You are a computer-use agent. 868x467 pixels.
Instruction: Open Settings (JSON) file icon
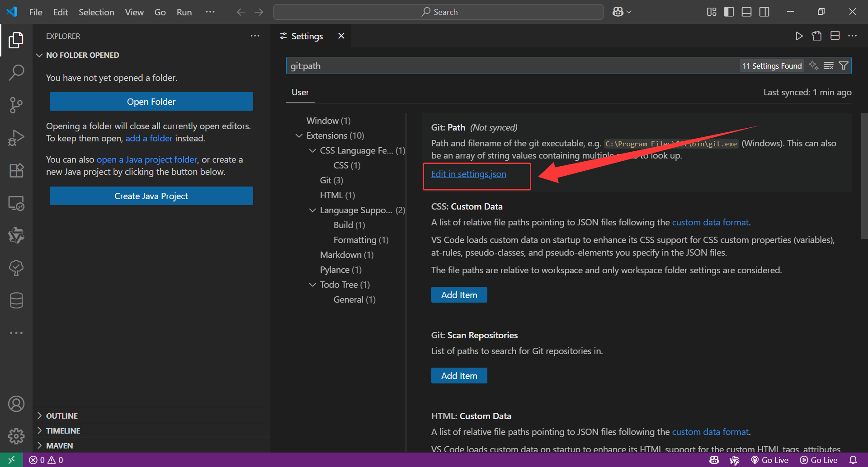tap(816, 36)
